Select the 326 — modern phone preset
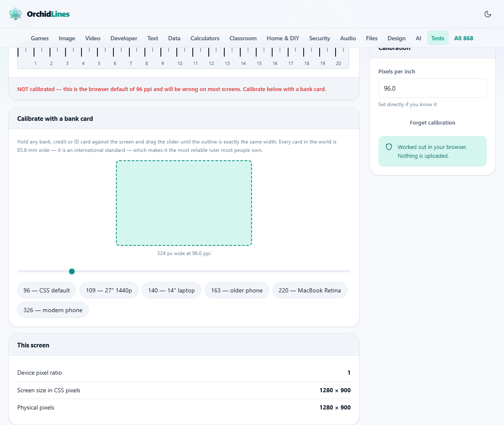 tap(53, 310)
